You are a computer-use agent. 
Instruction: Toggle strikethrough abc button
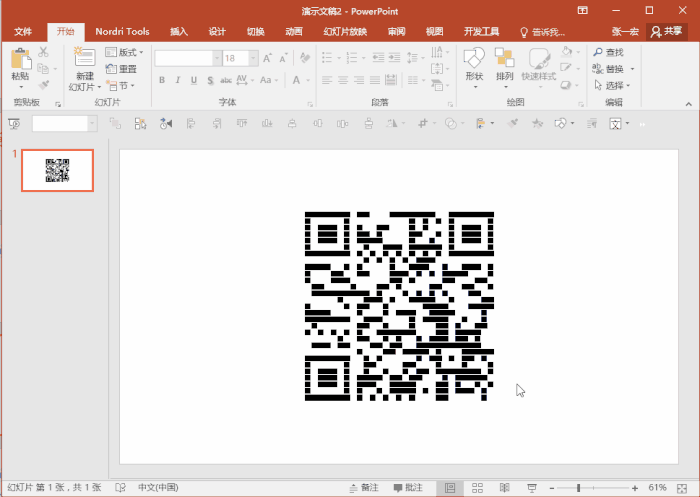[226, 80]
